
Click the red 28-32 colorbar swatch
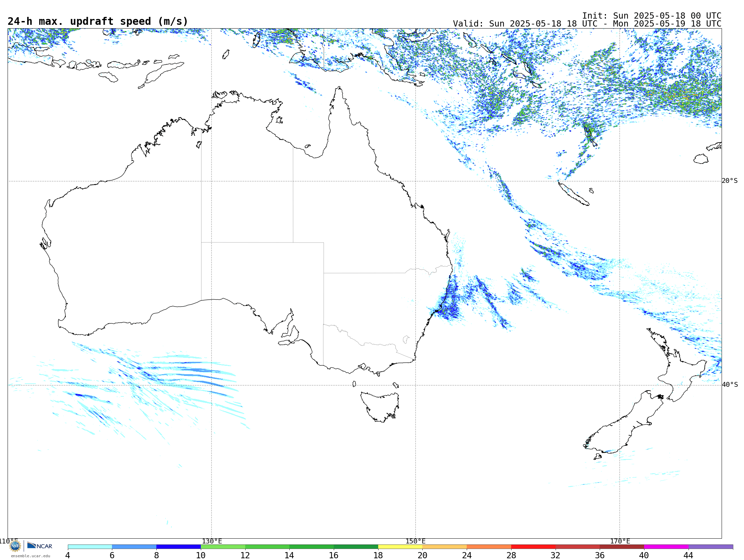point(533,547)
